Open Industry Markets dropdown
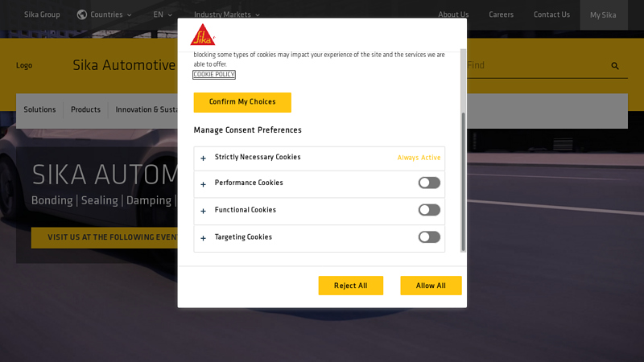 coord(226,14)
